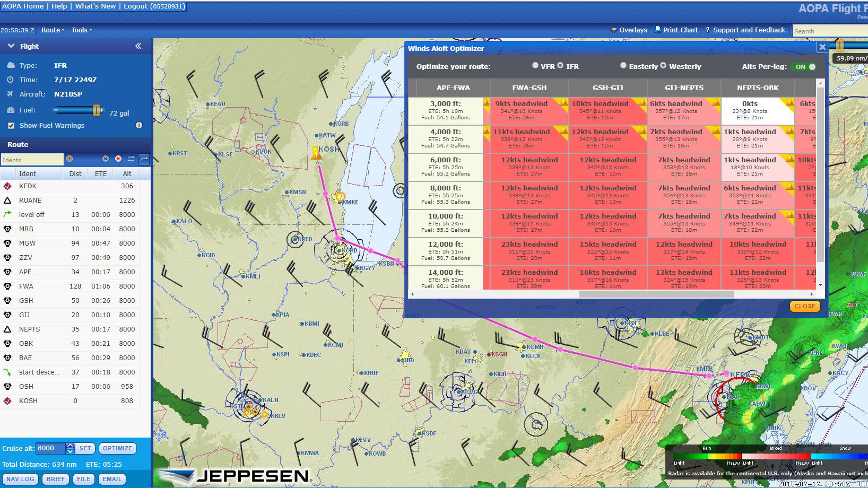868x488 pixels.
Task: Click the BRIEF button
Action: [x=56, y=479]
